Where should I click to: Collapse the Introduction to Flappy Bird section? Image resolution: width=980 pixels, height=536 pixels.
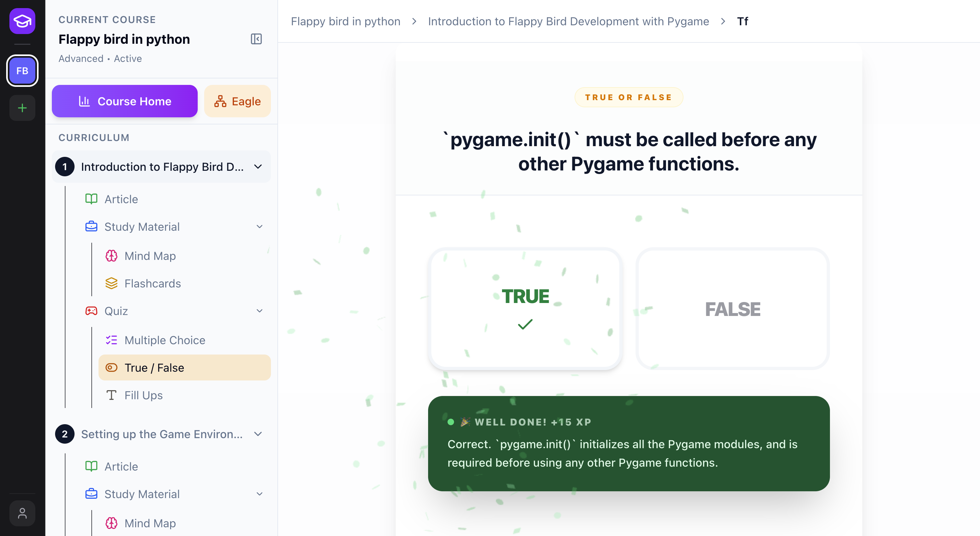coord(258,167)
